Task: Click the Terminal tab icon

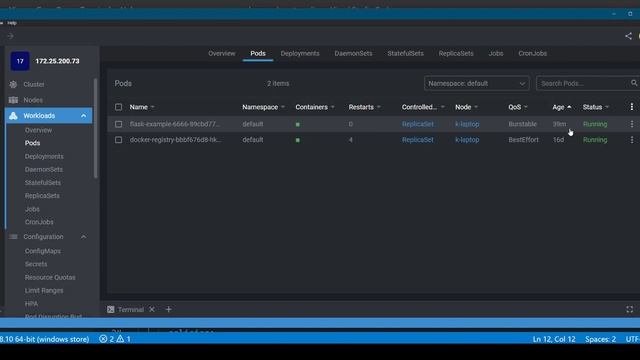Action: pyautogui.click(x=111, y=309)
